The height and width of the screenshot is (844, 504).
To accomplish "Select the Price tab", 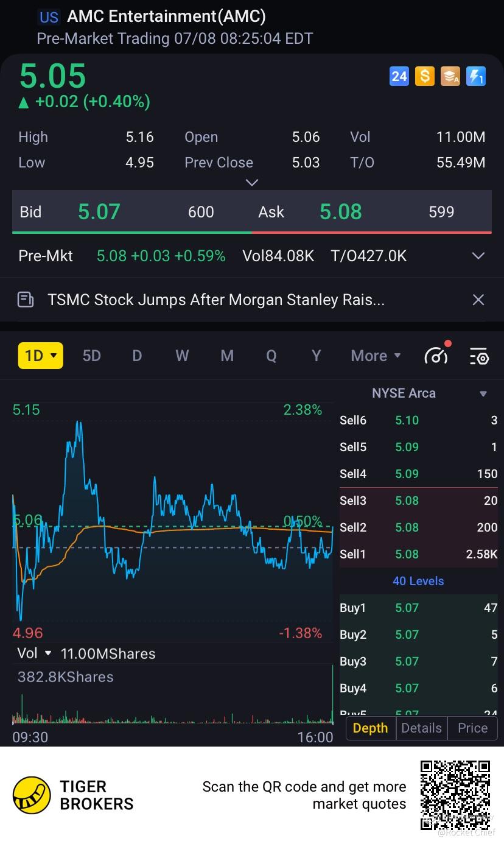I will pyautogui.click(x=473, y=728).
